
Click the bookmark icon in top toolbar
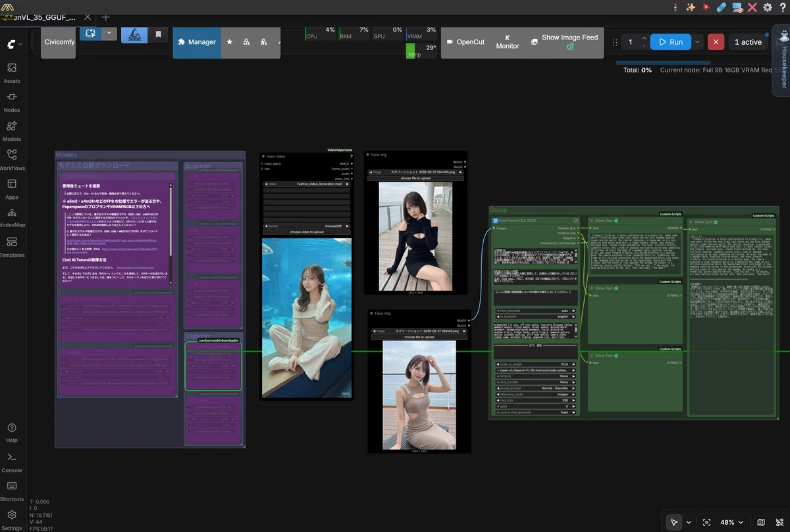click(159, 34)
